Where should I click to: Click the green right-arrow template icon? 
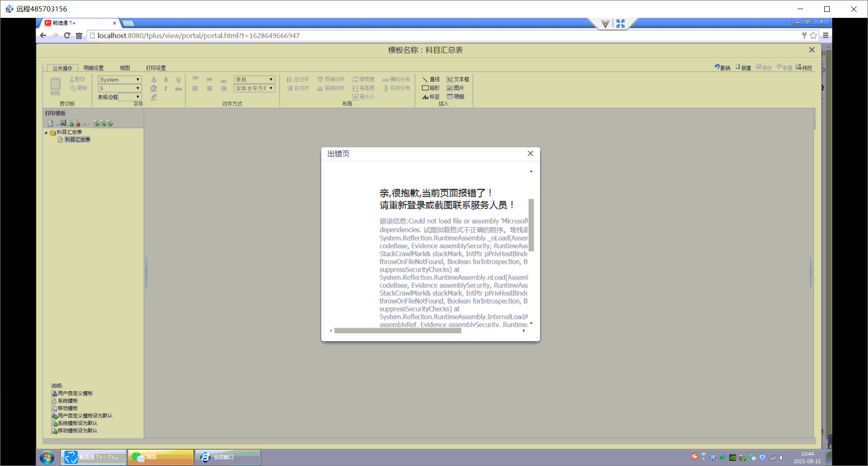[103, 123]
